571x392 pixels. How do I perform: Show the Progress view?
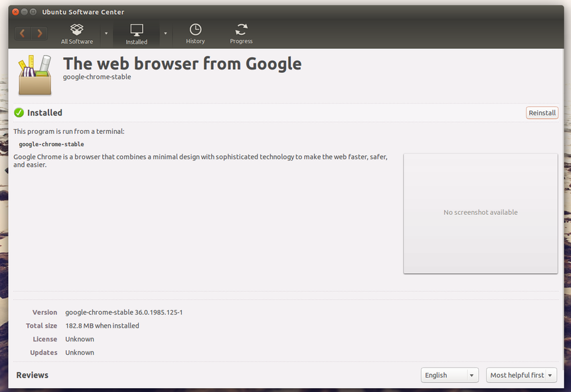[x=241, y=34]
